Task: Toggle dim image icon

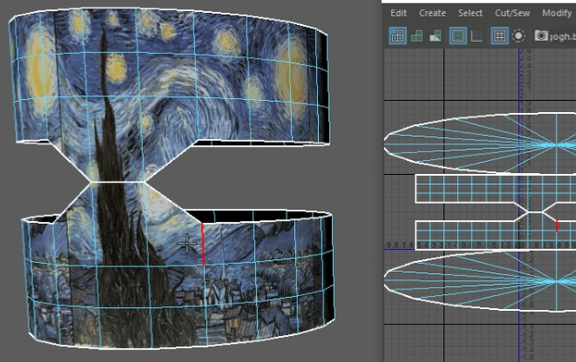Action: pos(477,36)
